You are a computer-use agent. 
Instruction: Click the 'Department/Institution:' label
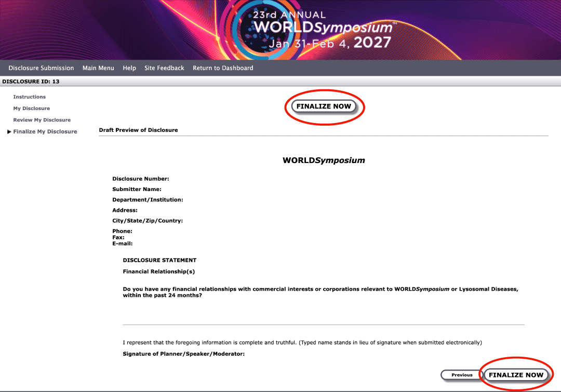[x=148, y=199]
